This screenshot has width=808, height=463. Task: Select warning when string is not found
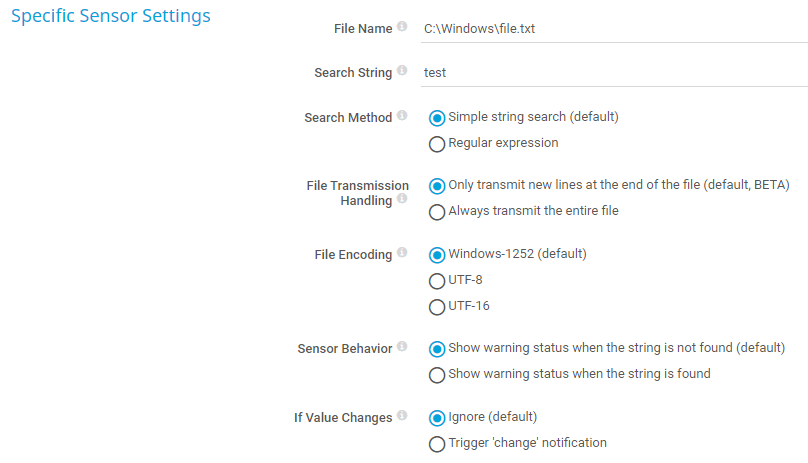(437, 349)
